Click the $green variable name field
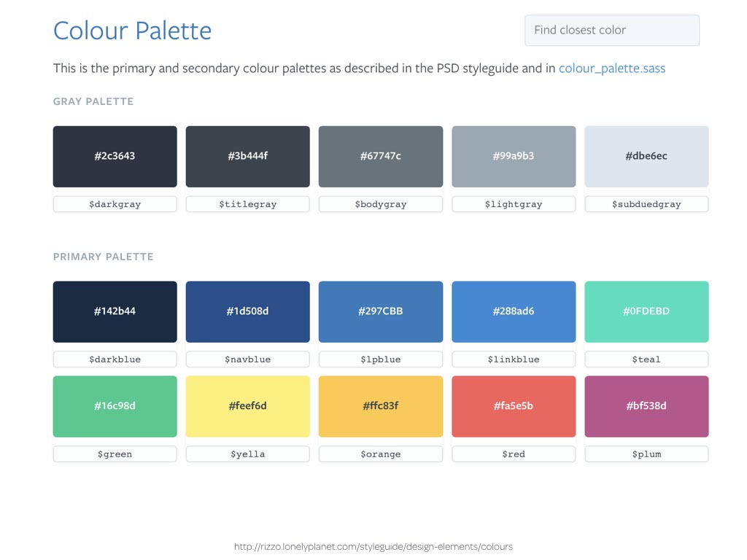 coord(115,454)
